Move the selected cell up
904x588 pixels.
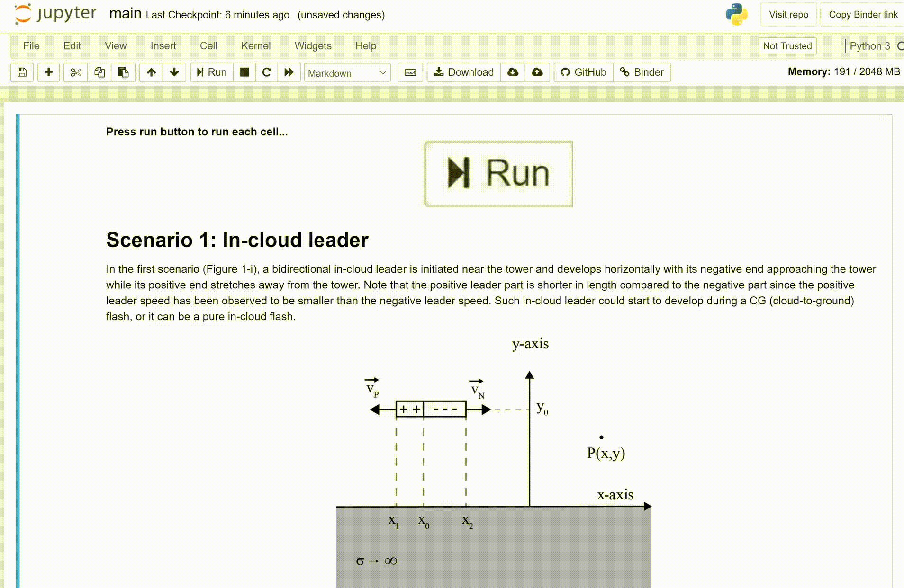151,72
